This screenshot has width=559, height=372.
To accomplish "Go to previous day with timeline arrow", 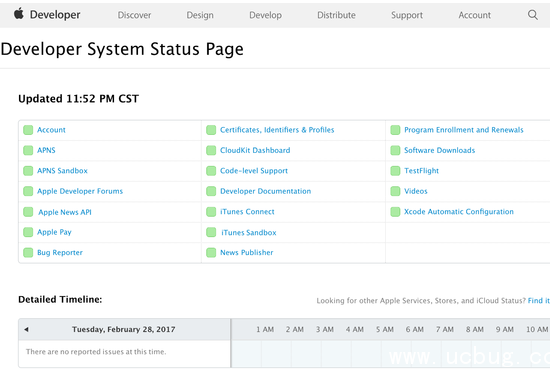I will click(26, 329).
